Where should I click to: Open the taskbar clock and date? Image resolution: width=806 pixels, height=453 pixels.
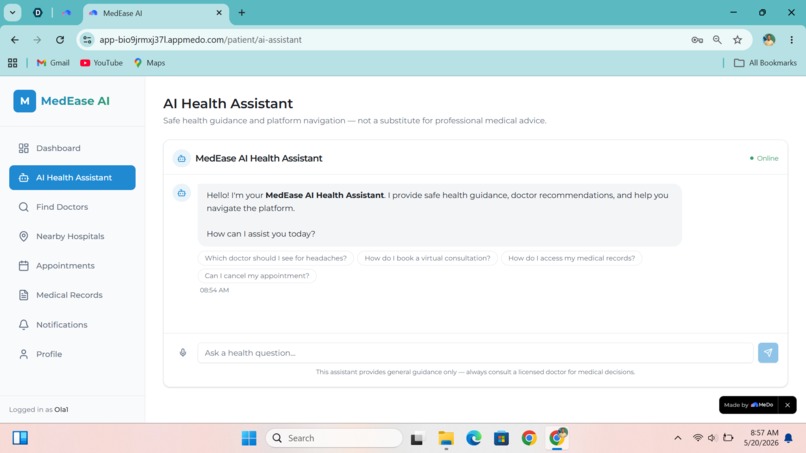761,438
